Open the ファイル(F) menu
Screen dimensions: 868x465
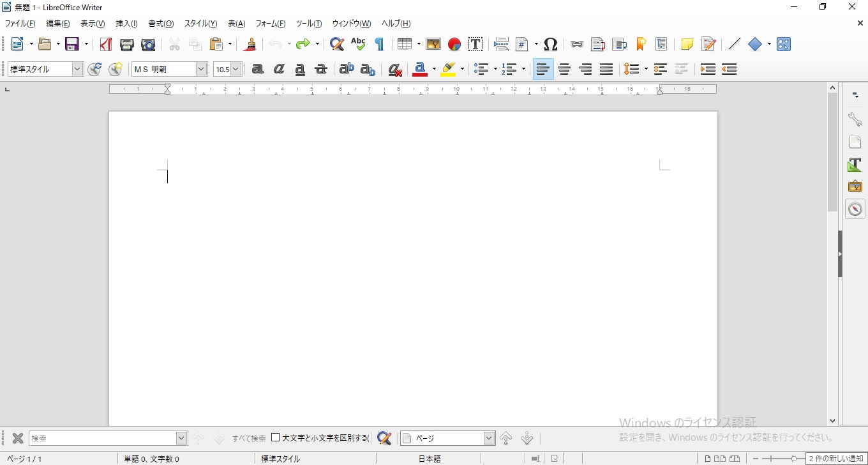20,24
